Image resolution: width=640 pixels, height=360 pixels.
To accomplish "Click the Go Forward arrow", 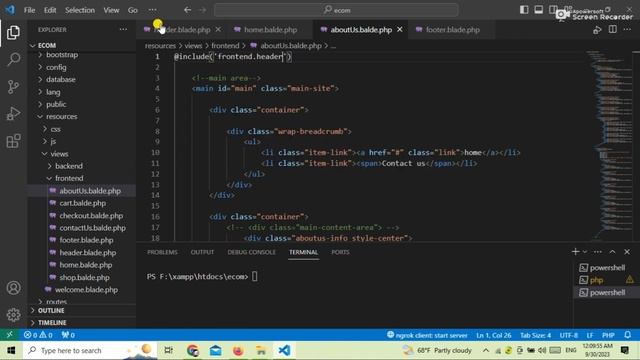I will (202, 10).
